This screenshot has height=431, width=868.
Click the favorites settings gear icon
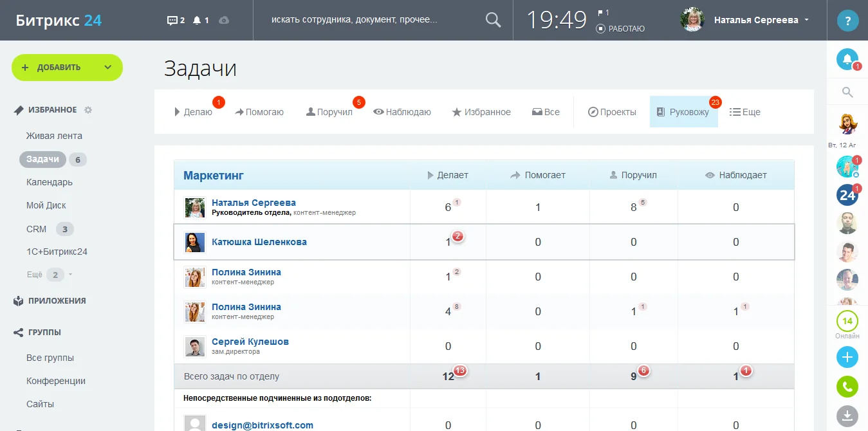click(x=88, y=110)
